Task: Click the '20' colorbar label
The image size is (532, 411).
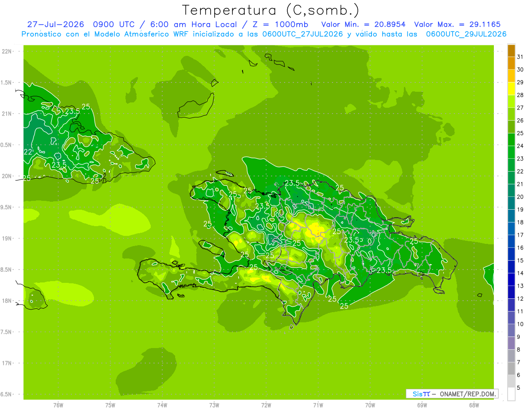Action: pyautogui.click(x=520, y=197)
